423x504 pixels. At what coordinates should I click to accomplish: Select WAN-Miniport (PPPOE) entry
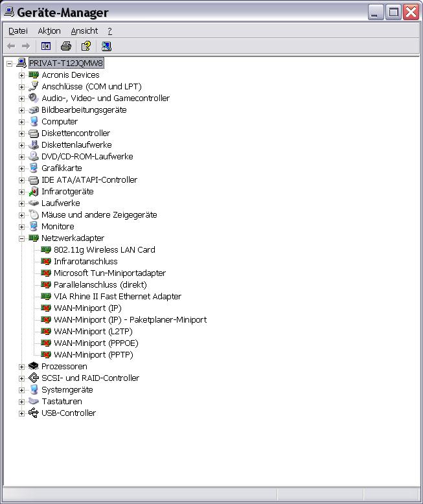96,343
